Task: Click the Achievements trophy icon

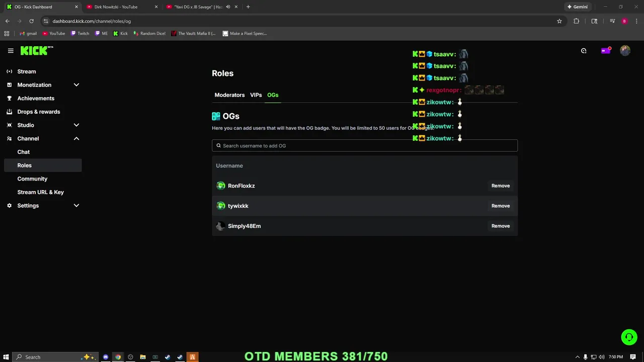Action: (x=9, y=98)
